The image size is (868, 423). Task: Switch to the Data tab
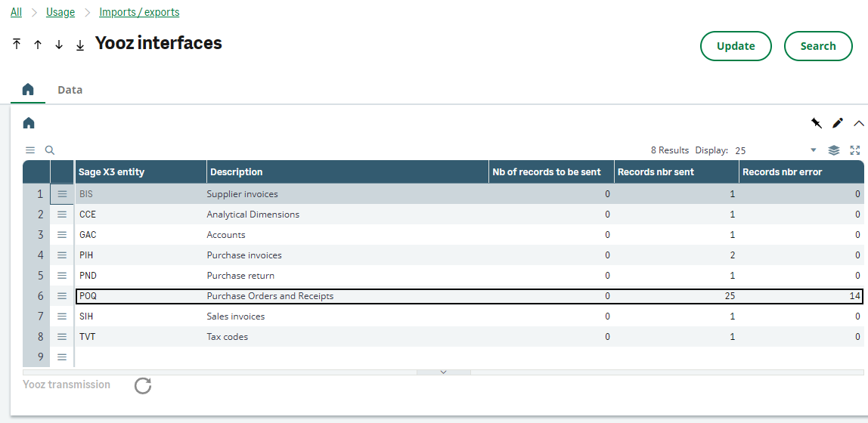tap(70, 90)
